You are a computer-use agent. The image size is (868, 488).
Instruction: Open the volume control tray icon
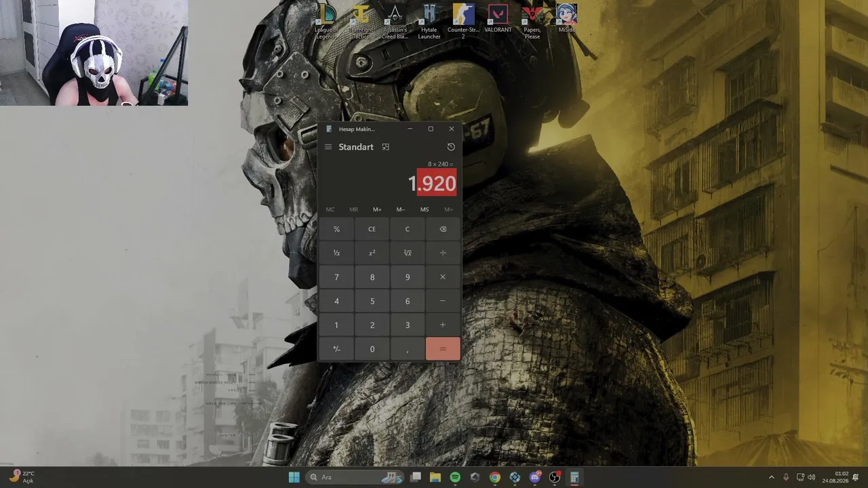pyautogui.click(x=812, y=477)
